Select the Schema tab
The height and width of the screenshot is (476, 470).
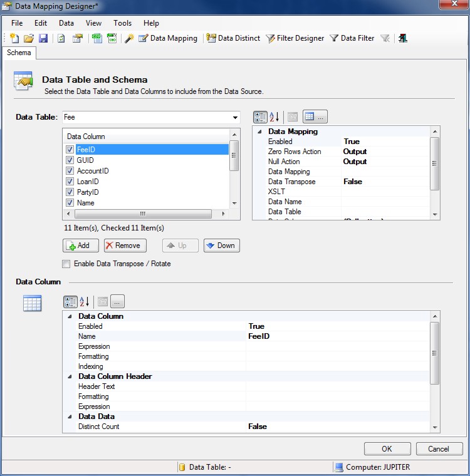tap(19, 53)
